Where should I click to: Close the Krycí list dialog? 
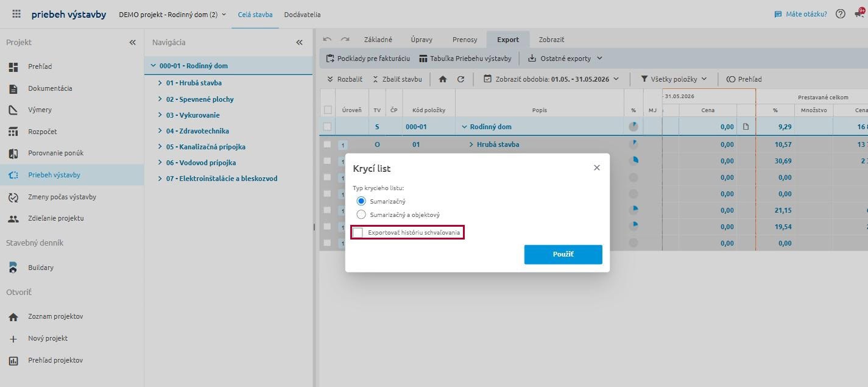(x=597, y=168)
